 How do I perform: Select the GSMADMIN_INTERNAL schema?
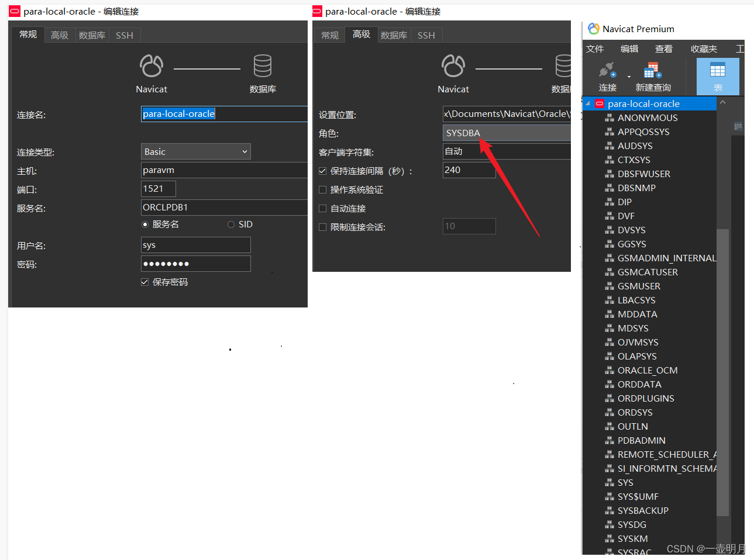click(667, 258)
